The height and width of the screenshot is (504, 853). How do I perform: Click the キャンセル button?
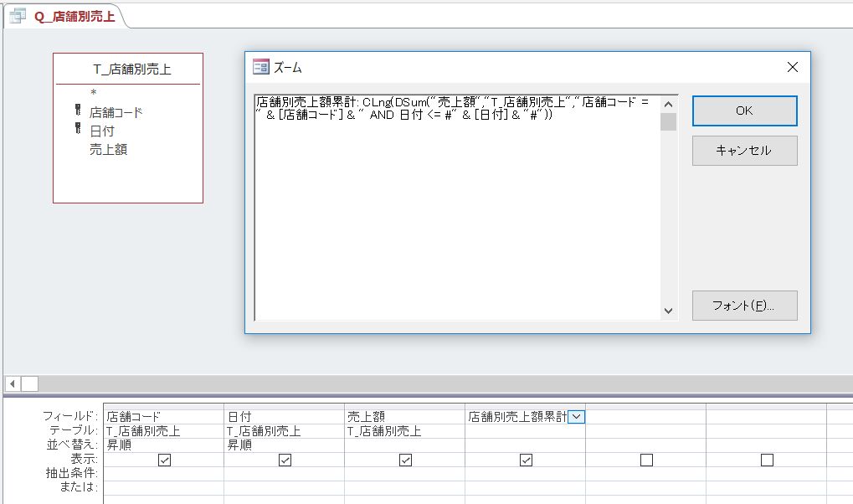pos(745,151)
